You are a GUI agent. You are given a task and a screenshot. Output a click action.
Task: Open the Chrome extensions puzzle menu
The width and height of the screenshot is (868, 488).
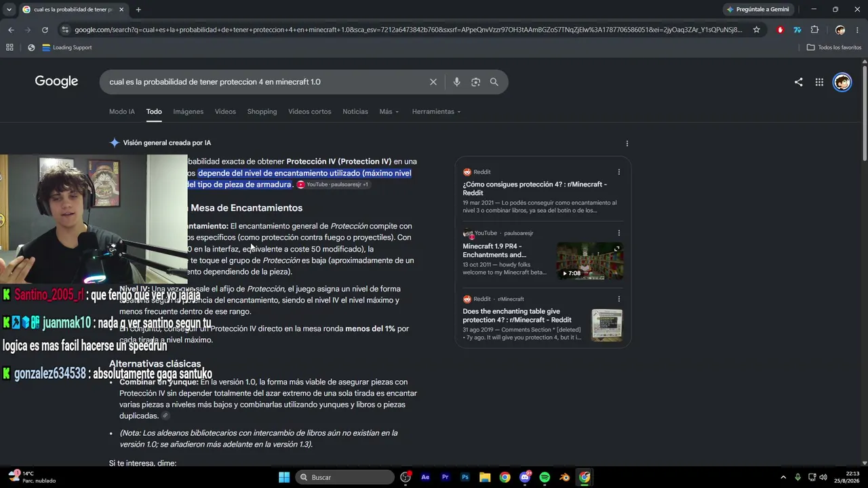[x=815, y=30]
